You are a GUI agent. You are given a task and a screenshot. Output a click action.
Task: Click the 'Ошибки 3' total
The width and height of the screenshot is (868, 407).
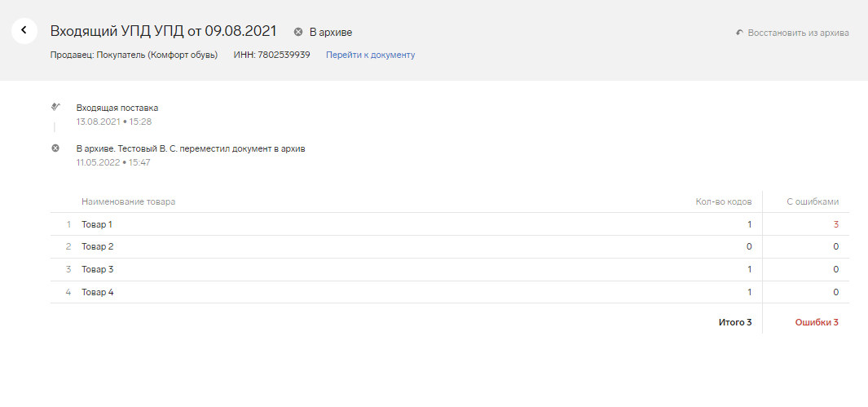816,322
